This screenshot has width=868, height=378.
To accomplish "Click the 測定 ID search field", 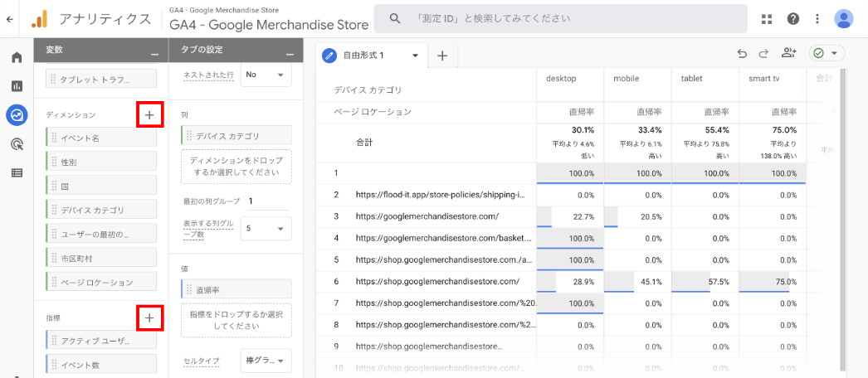I will pyautogui.click(x=562, y=19).
